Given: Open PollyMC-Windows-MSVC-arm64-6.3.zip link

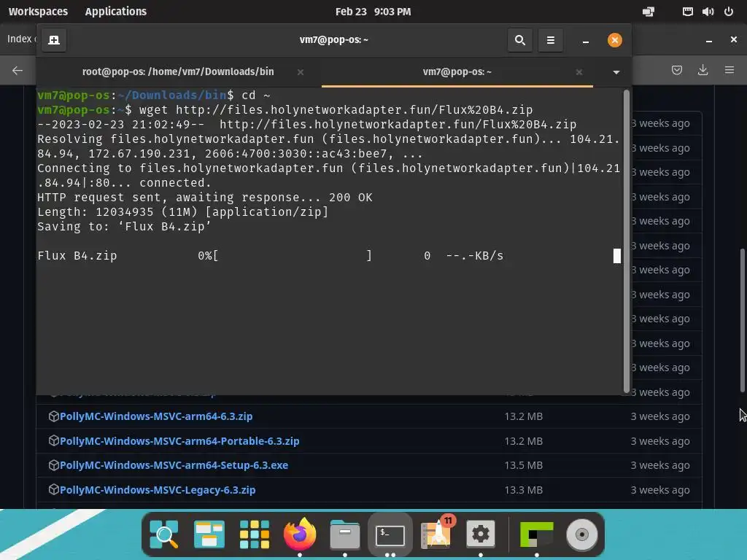Looking at the screenshot, I should 156,416.
